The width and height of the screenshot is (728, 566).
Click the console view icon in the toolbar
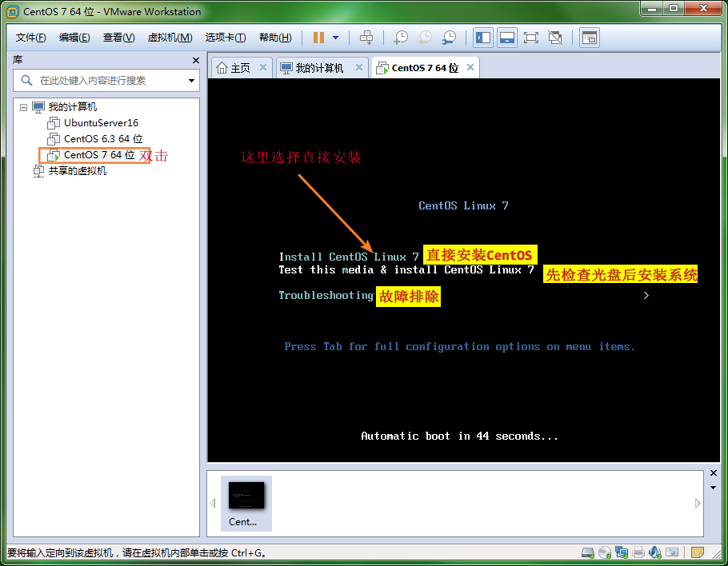tap(589, 38)
